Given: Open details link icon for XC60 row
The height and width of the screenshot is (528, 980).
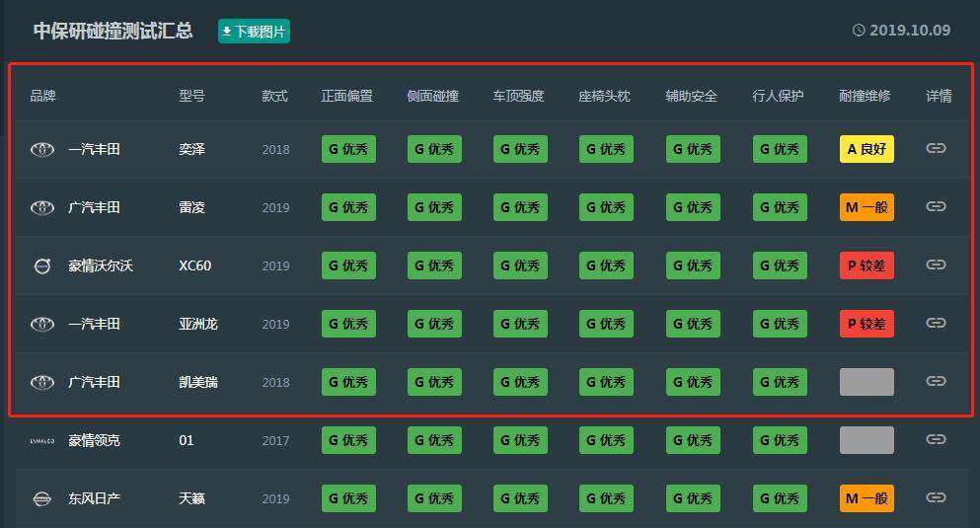Looking at the screenshot, I should click(x=936, y=265).
